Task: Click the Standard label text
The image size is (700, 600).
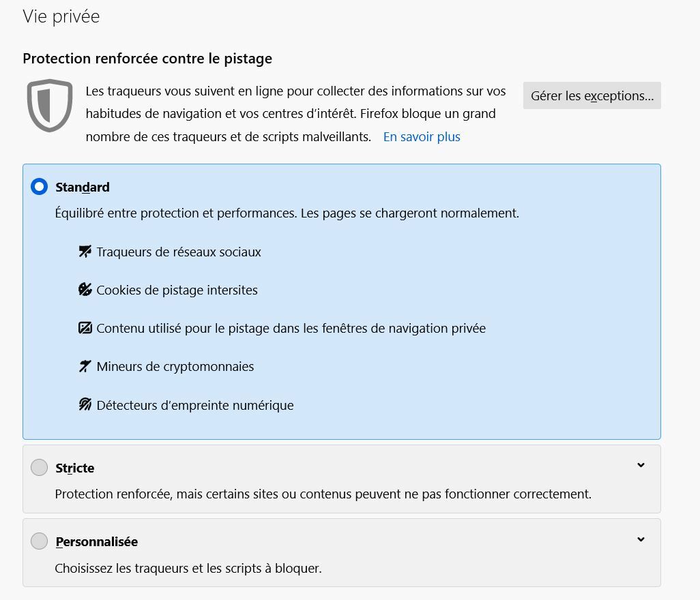Action: tap(83, 187)
